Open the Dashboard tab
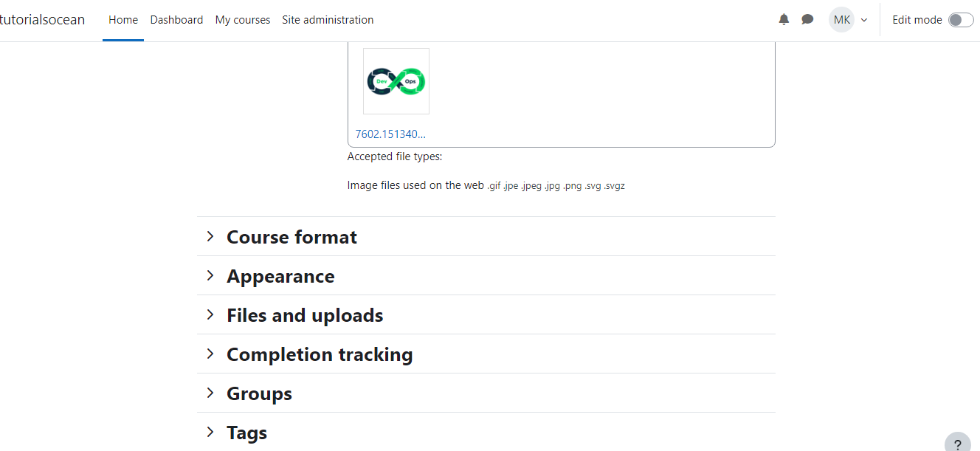 176,20
